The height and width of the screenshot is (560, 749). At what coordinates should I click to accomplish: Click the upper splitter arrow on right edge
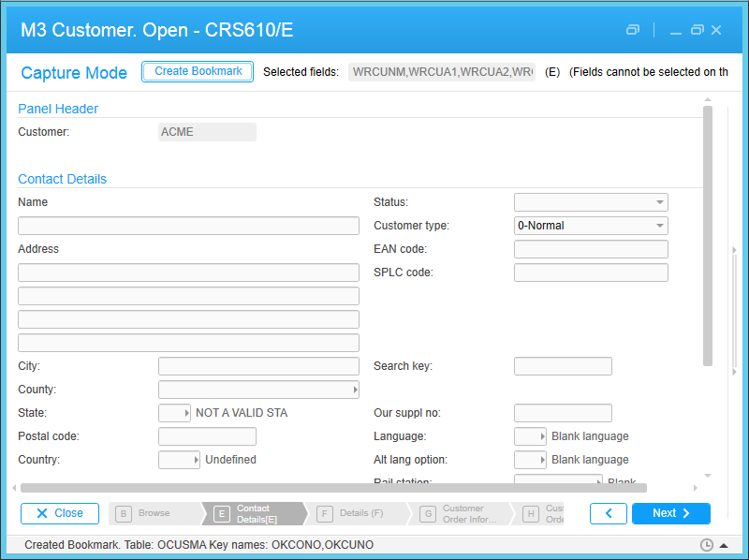pos(734,250)
